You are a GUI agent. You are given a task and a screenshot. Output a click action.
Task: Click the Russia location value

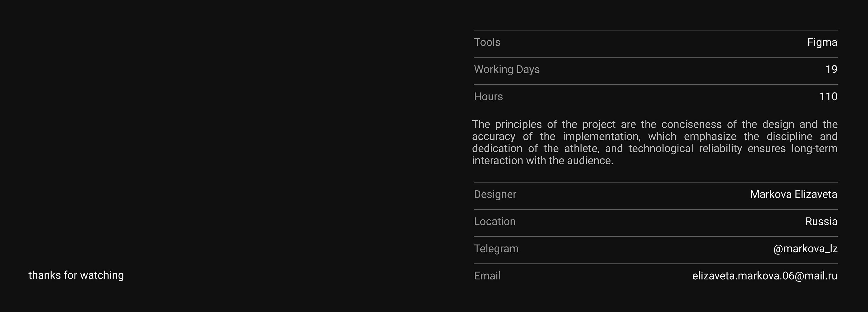(x=821, y=222)
